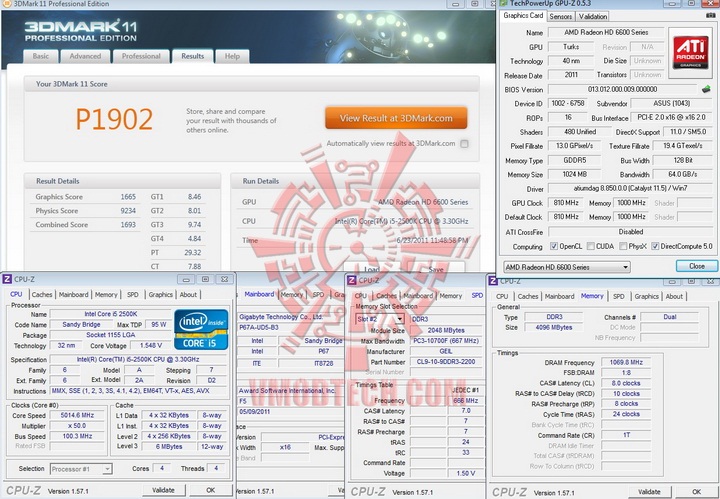Open Mainboard tab in the processor CPU-Z window
Image resolution: width=720 pixels, height=499 pixels.
(x=73, y=295)
